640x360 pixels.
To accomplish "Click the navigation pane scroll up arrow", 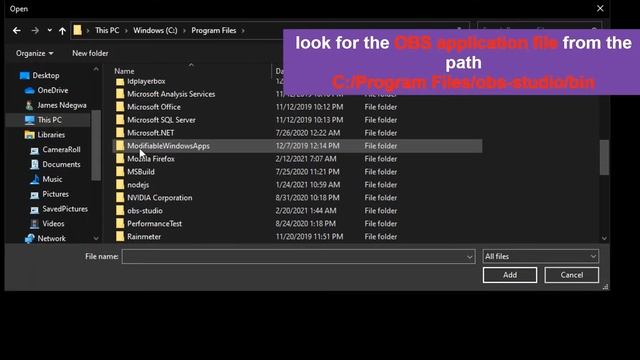I will click(96, 70).
